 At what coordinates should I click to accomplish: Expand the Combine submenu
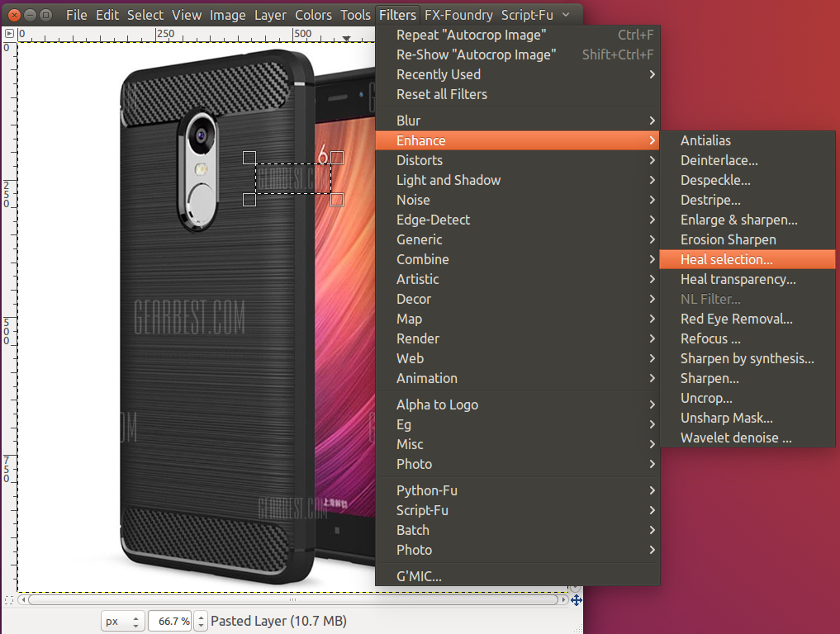(518, 259)
